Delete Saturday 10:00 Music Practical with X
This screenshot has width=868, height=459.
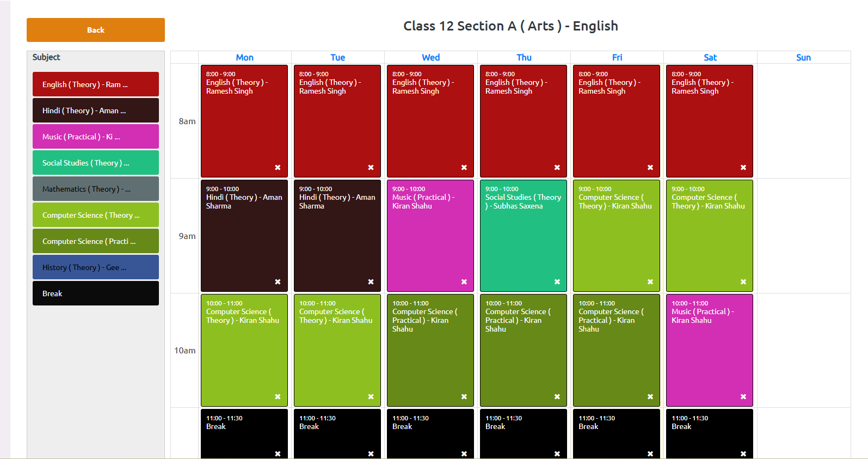click(x=743, y=397)
